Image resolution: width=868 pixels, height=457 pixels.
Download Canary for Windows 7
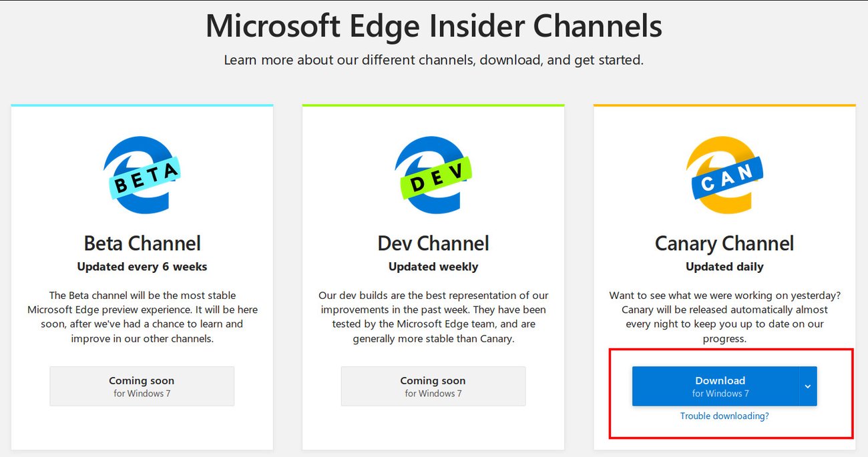[x=720, y=386]
